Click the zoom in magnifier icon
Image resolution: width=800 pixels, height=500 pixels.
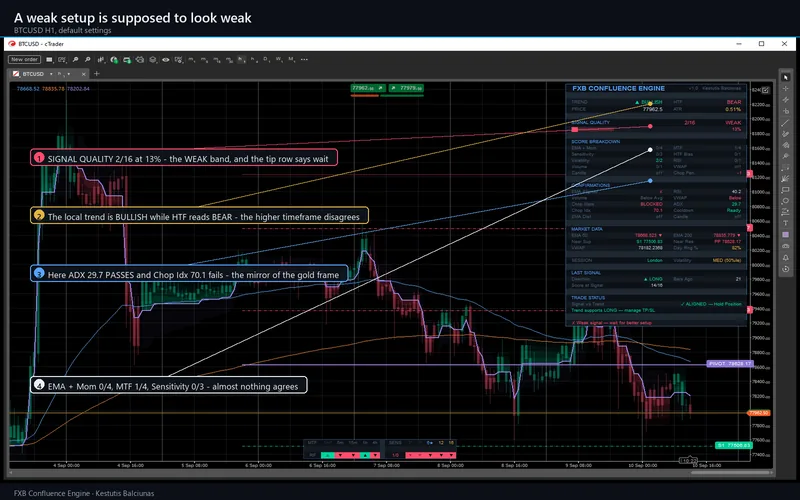coord(75,60)
